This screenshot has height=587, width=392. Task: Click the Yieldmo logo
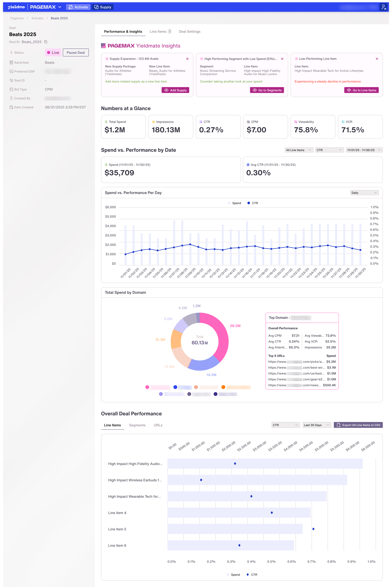tap(16, 7)
